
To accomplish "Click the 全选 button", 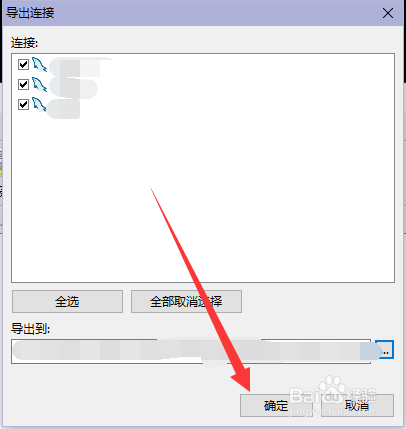I will pyautogui.click(x=67, y=302).
